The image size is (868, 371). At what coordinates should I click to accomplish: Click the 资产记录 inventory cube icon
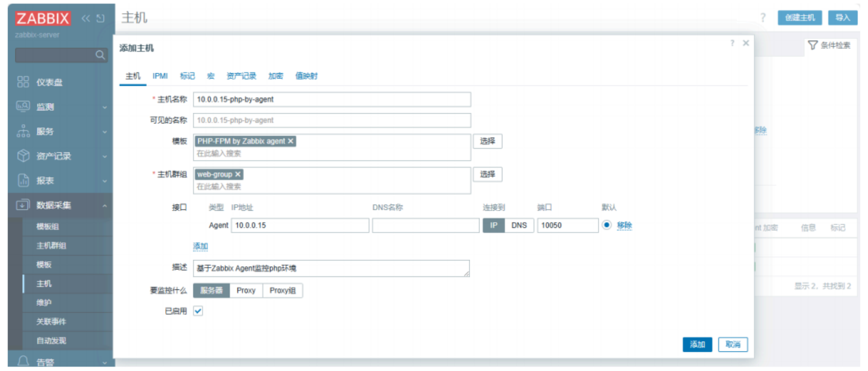(23, 156)
